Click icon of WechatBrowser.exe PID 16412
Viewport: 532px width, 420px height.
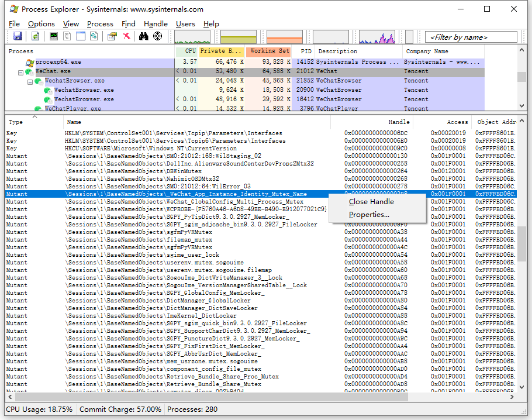(48, 99)
